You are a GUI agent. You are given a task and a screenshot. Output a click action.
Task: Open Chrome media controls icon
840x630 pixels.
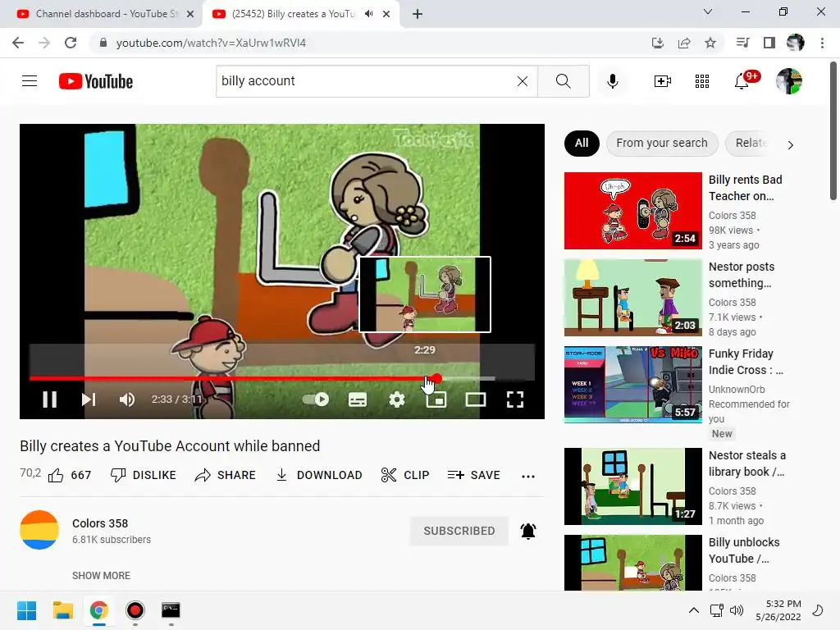(x=742, y=43)
